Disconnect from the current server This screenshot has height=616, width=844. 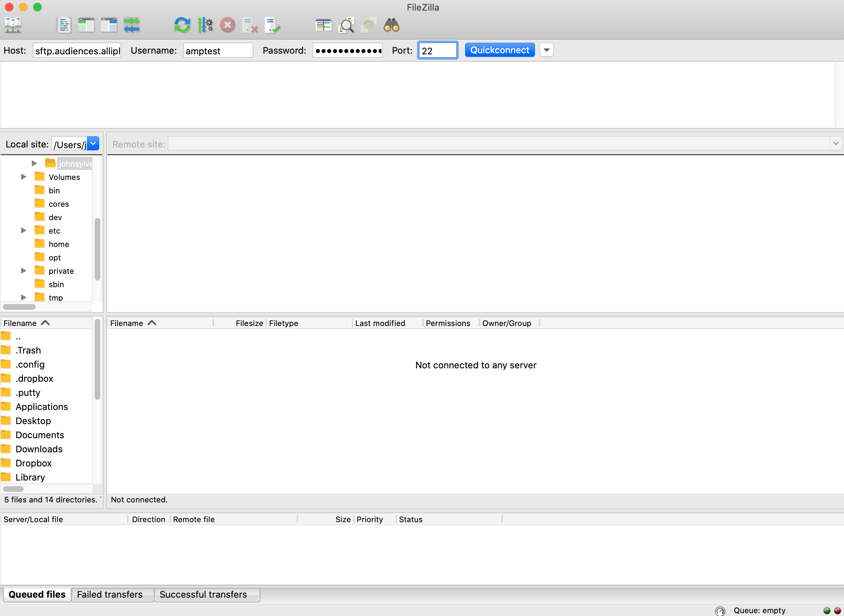click(250, 25)
